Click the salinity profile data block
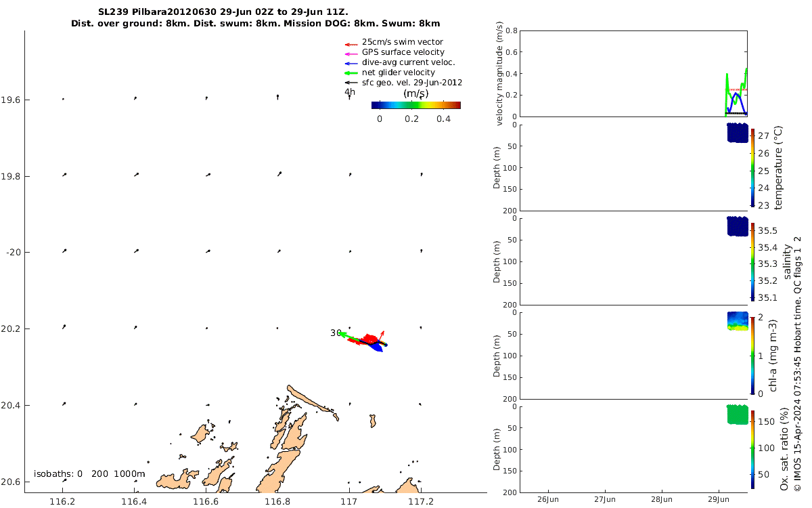Viewport: 812px width, 508px height. (737, 226)
